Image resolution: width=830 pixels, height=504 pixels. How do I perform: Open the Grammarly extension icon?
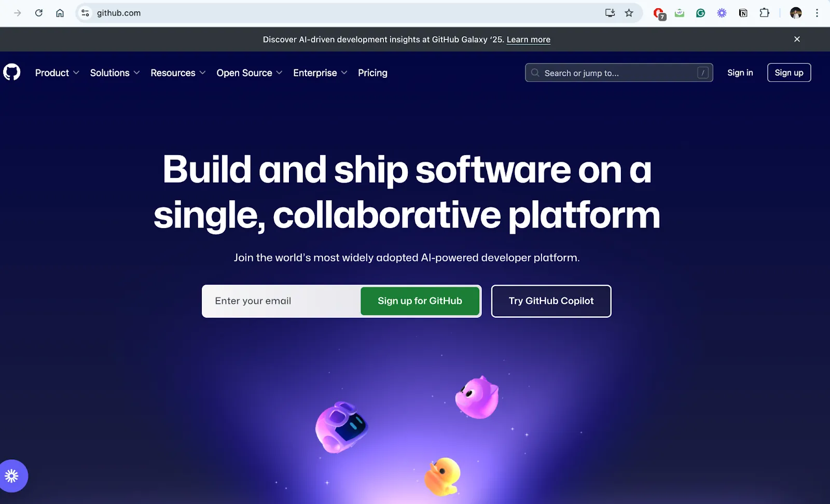(x=701, y=13)
